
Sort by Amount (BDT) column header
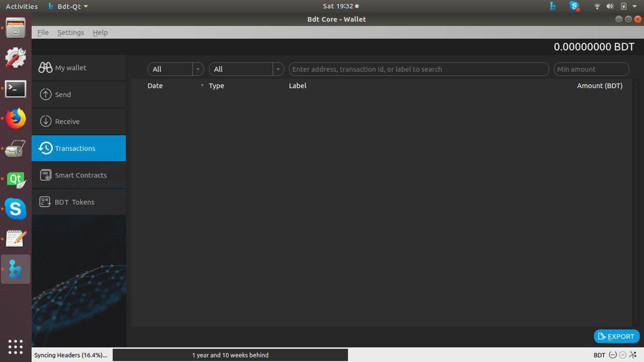pos(600,85)
